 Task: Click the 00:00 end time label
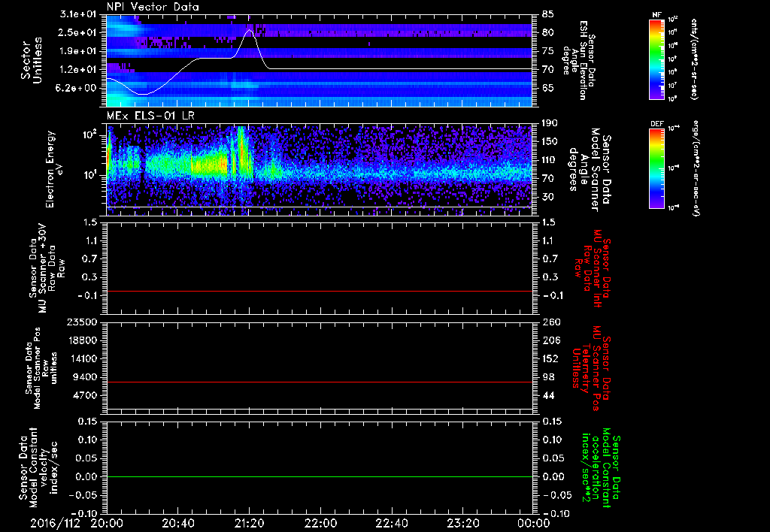point(533,523)
